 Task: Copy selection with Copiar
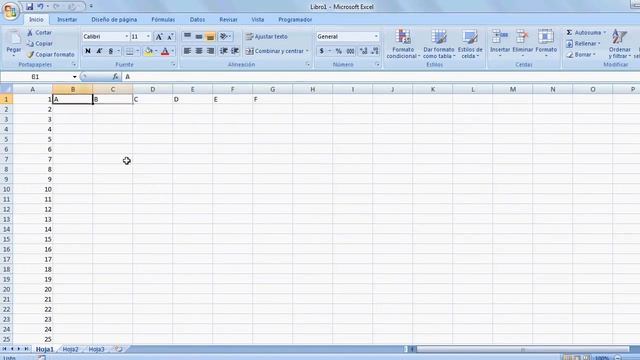click(x=40, y=43)
